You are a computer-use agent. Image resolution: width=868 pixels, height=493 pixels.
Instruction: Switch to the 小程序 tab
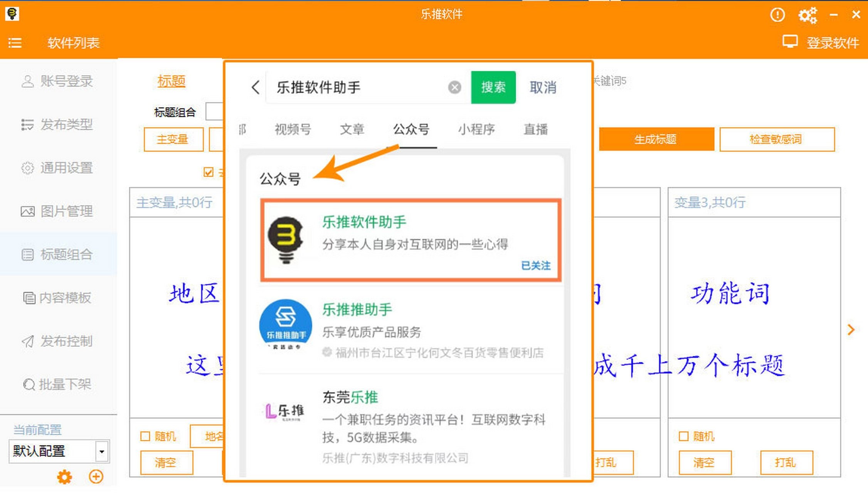point(476,129)
